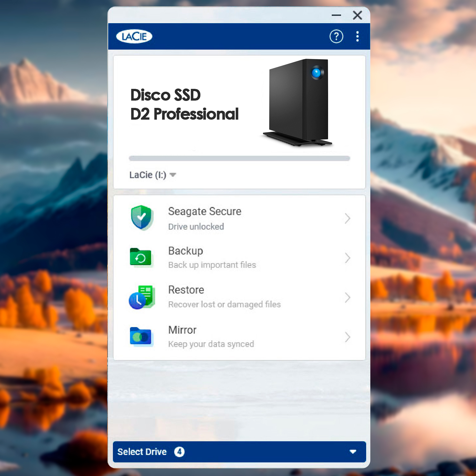Expand the LaCie (I:) volume dropdown

point(173,175)
